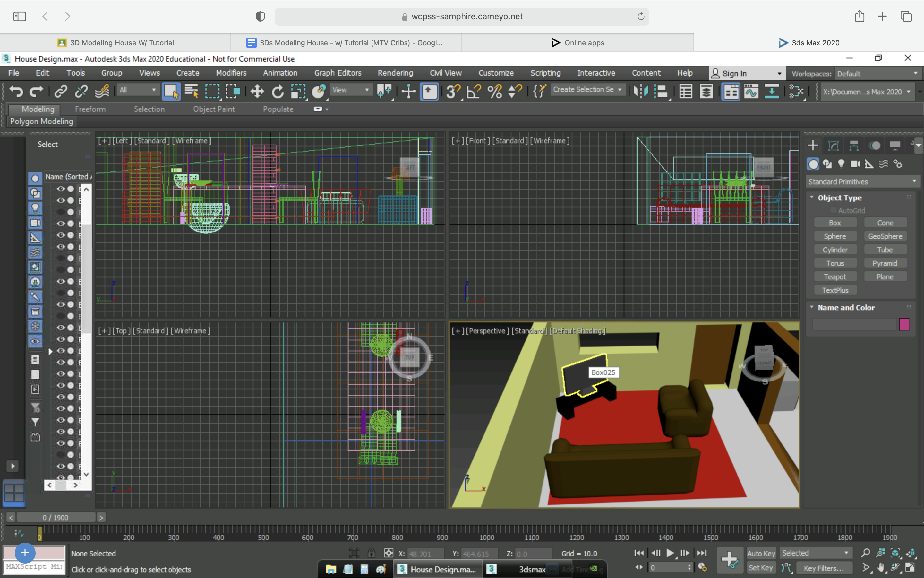The width and height of the screenshot is (924, 578).
Task: Select Cameras category in Create panel
Action: click(x=855, y=164)
